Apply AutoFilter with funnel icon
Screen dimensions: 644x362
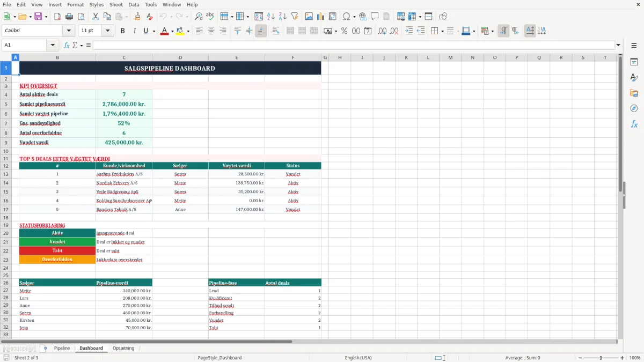click(294, 17)
